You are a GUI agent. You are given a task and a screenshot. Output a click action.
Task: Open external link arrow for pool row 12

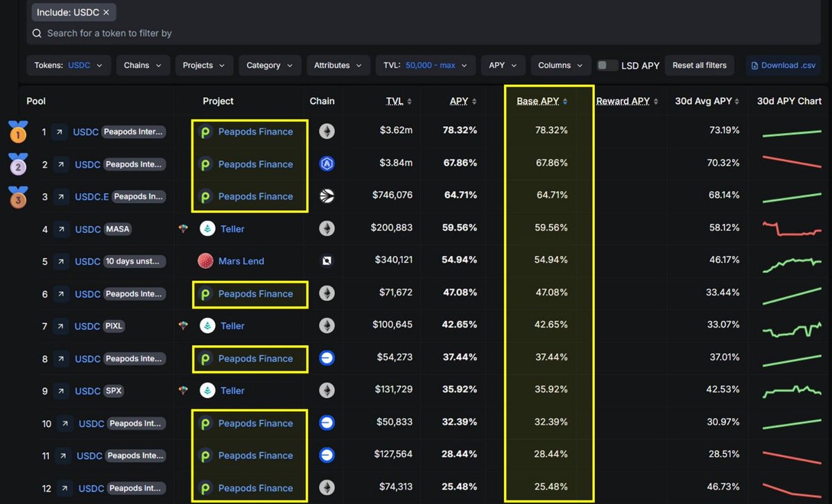[65, 488]
